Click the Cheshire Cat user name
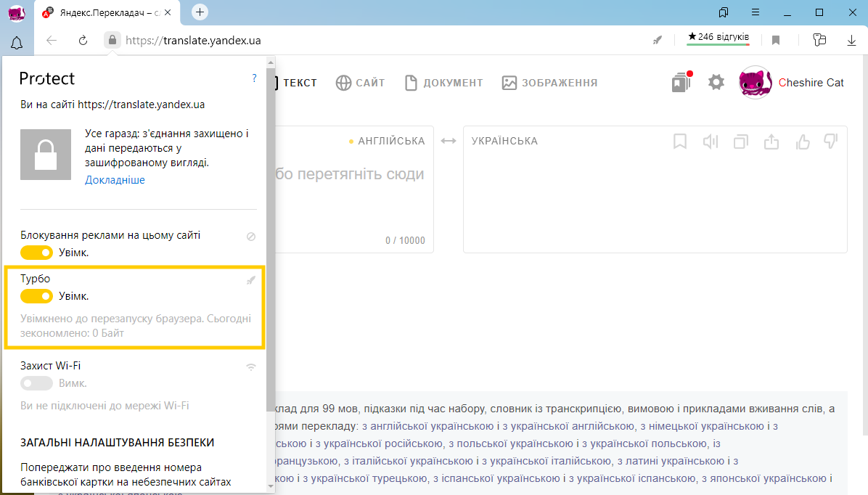The image size is (868, 495). click(x=811, y=83)
